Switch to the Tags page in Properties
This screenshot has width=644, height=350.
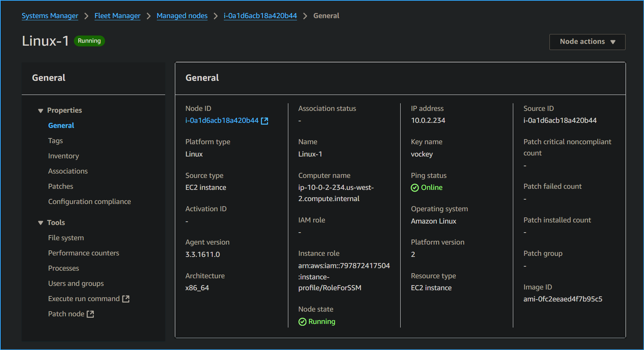click(x=55, y=141)
